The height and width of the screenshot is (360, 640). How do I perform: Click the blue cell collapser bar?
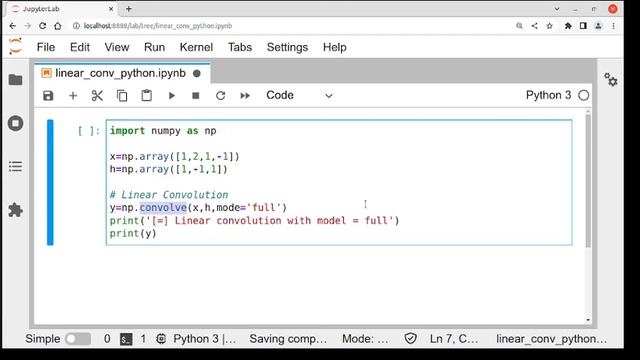(50, 182)
